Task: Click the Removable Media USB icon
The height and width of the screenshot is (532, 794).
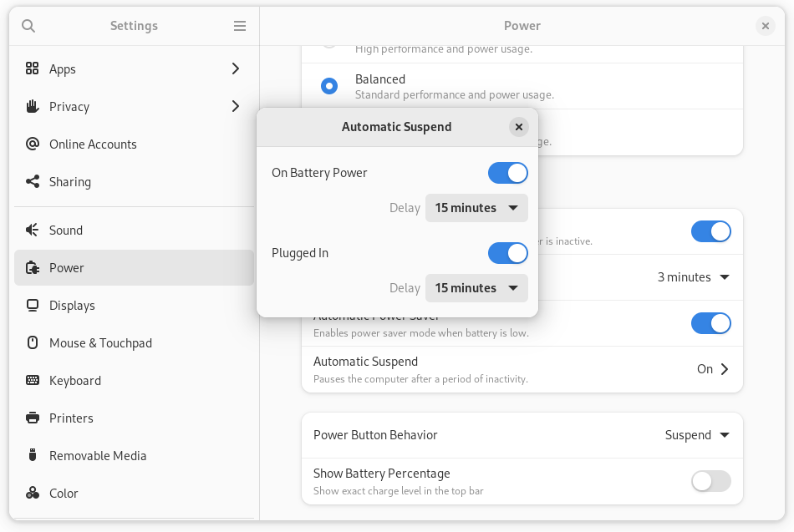Action: click(33, 455)
